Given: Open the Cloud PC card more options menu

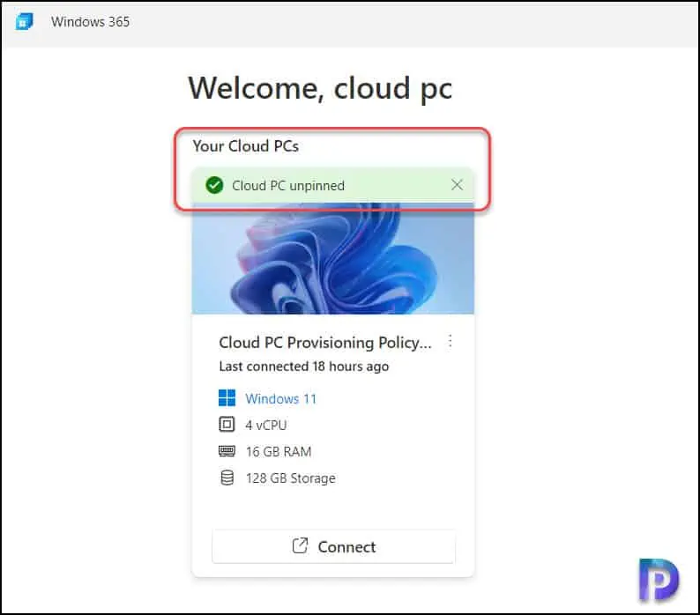Looking at the screenshot, I should 450,341.
